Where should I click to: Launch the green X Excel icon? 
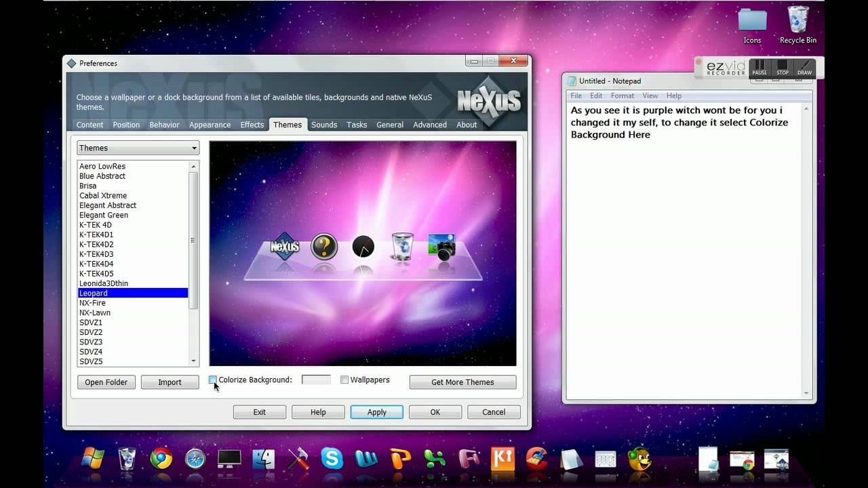tap(434, 459)
